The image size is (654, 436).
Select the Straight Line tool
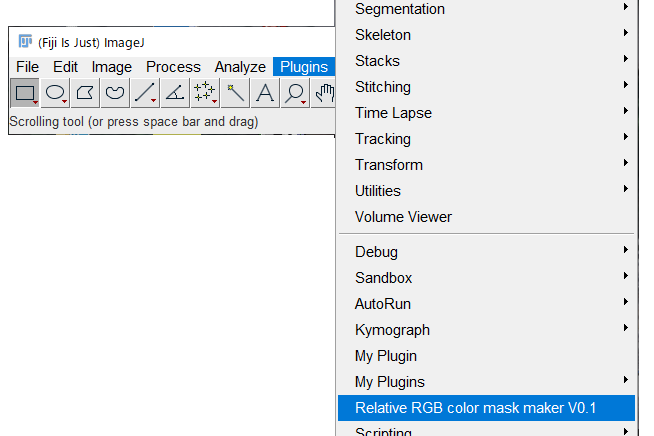(145, 93)
